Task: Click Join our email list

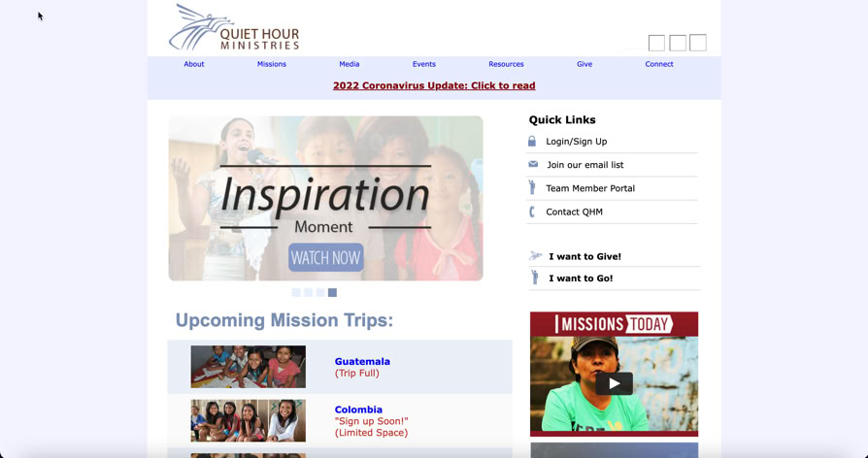Action: (x=585, y=165)
